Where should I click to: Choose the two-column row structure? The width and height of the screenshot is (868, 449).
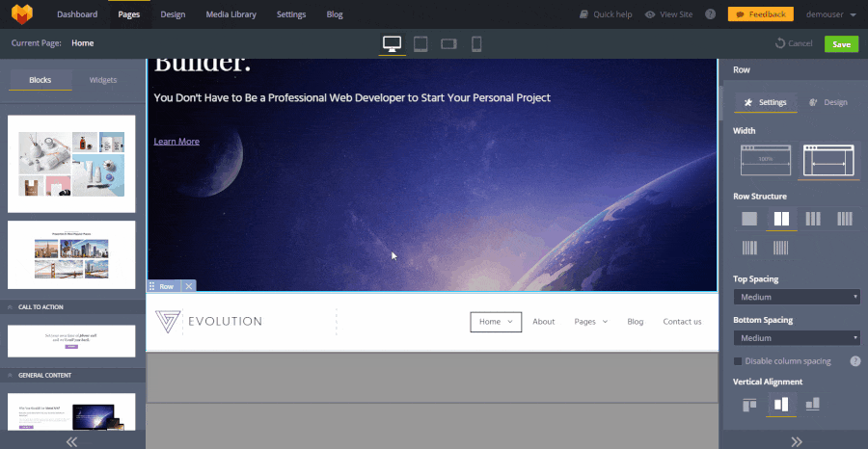pyautogui.click(x=781, y=219)
